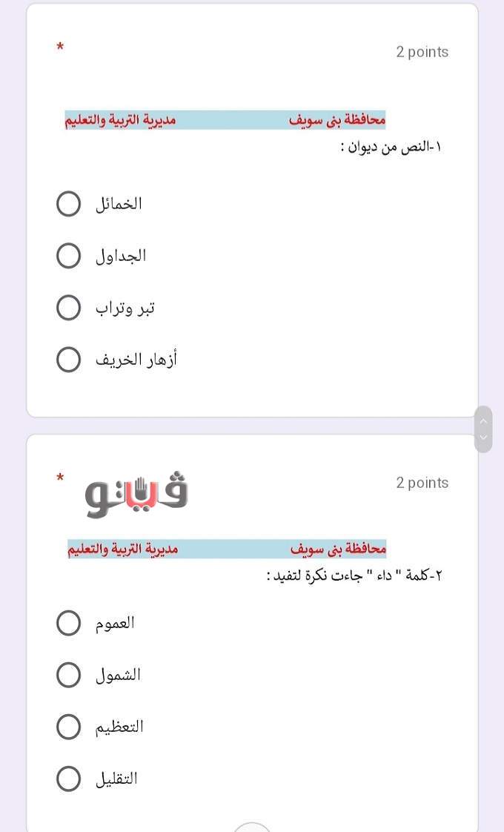
Task: Select أزهار الخريف as the answer
Action: (x=69, y=360)
